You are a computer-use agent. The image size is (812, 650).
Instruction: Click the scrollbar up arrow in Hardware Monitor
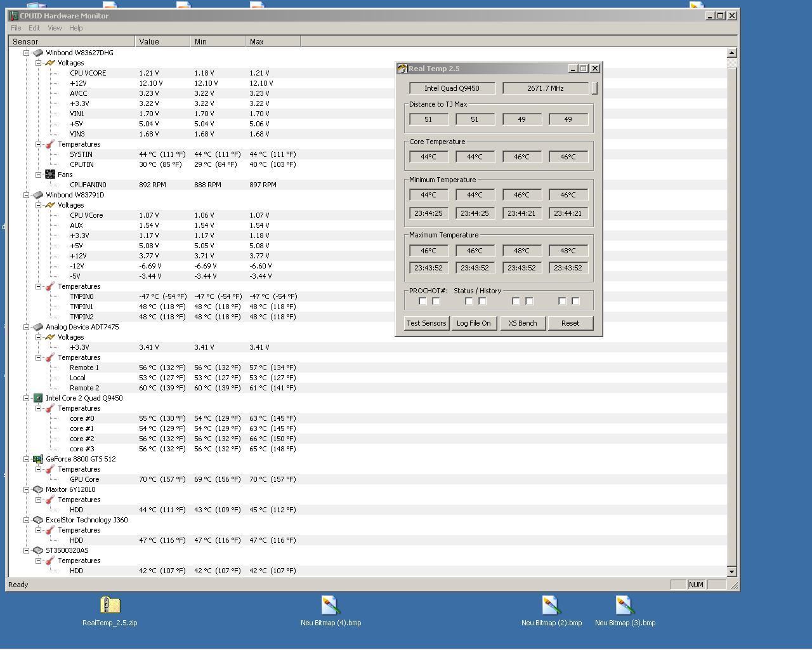click(731, 53)
